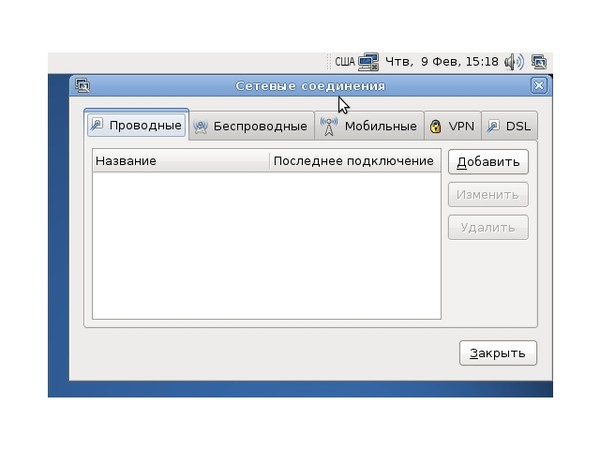Viewport: 600px width, 450px height.
Task: Click the panel clock showing 15:18
Action: 442,62
